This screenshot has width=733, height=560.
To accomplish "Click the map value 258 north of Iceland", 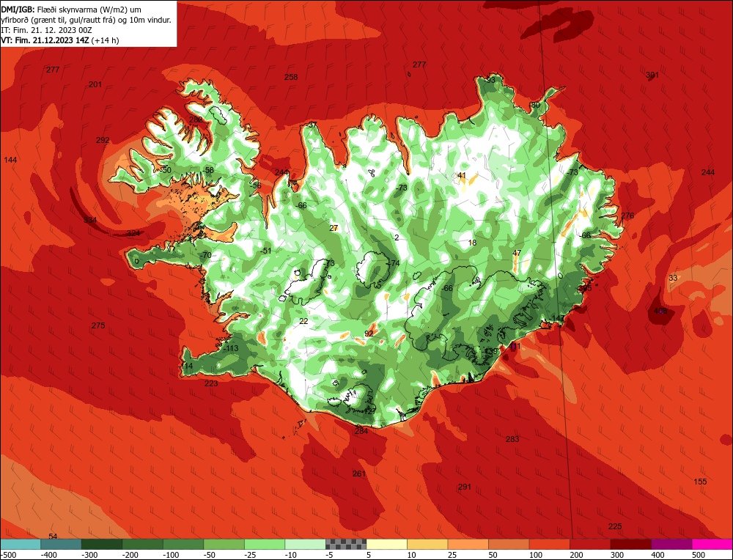I will coord(291,77).
